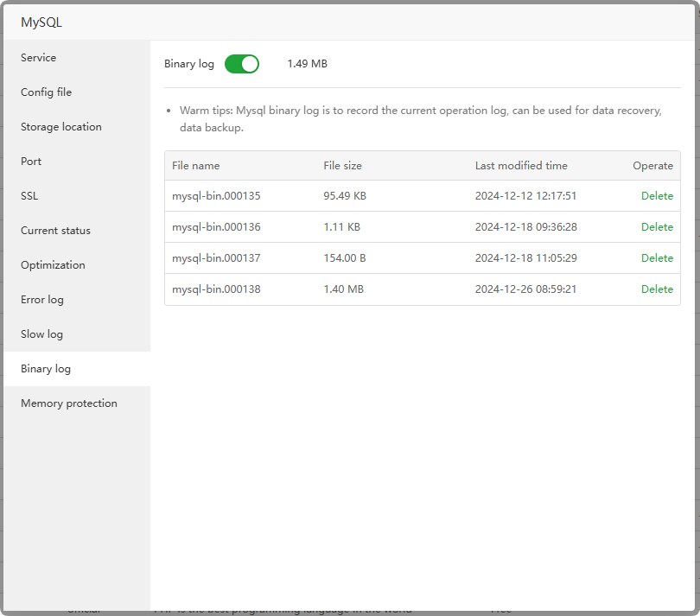Select the Binary log sidebar tab
The width and height of the screenshot is (700, 616).
pyautogui.click(x=46, y=369)
